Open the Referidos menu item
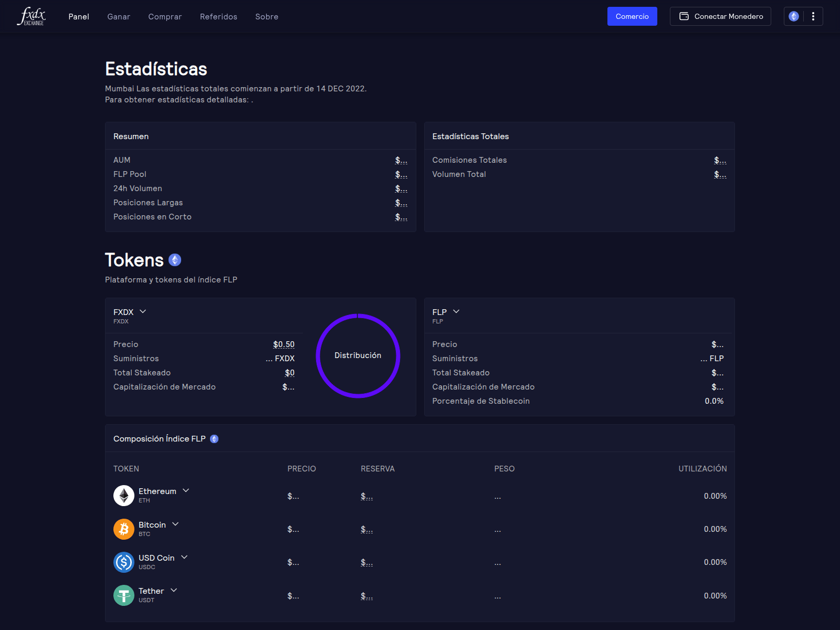The height and width of the screenshot is (630, 840). tap(218, 17)
